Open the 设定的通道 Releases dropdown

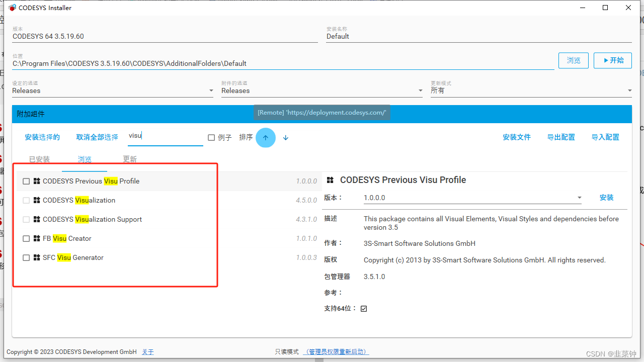[x=113, y=90]
